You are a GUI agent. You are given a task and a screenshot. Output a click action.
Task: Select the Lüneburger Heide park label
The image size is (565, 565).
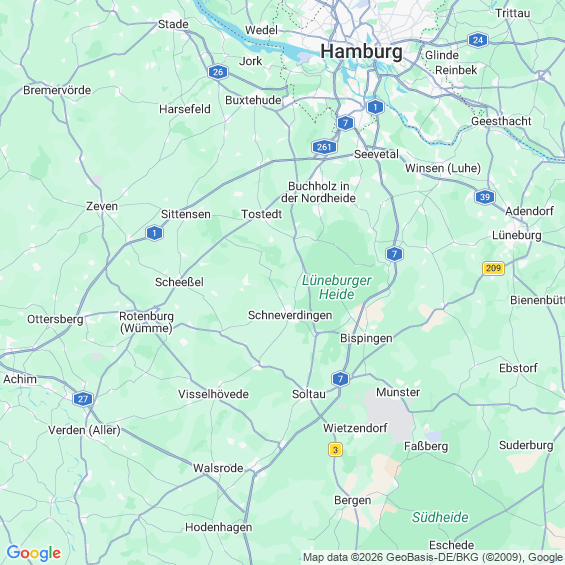pyautogui.click(x=337, y=287)
